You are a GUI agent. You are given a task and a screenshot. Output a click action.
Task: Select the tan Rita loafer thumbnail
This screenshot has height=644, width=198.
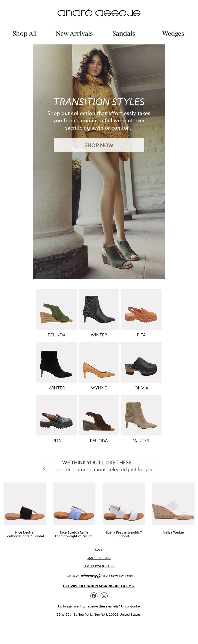[x=141, y=310]
